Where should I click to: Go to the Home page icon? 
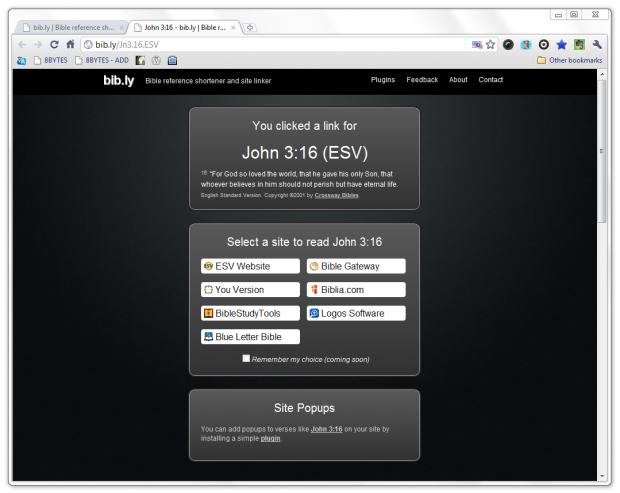(70, 44)
